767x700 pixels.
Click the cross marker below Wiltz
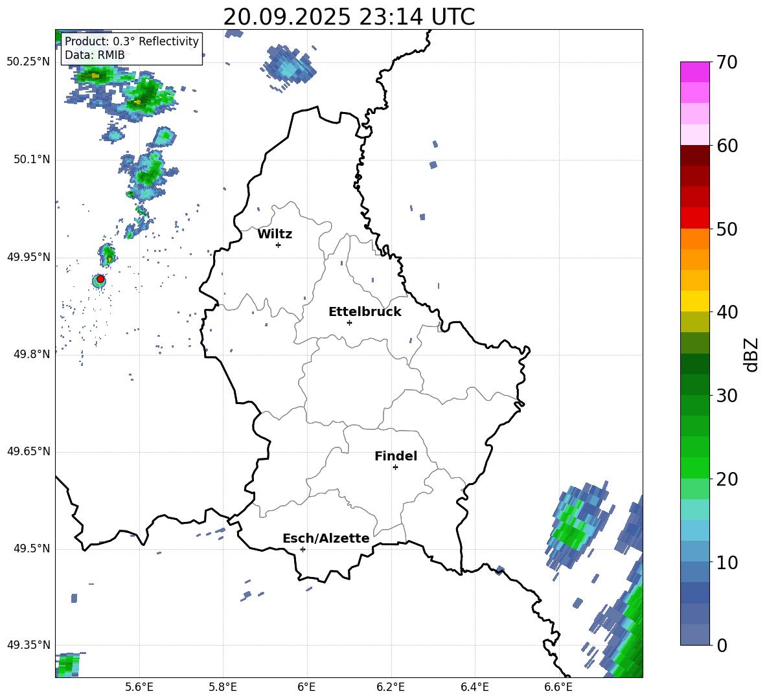pos(279,245)
